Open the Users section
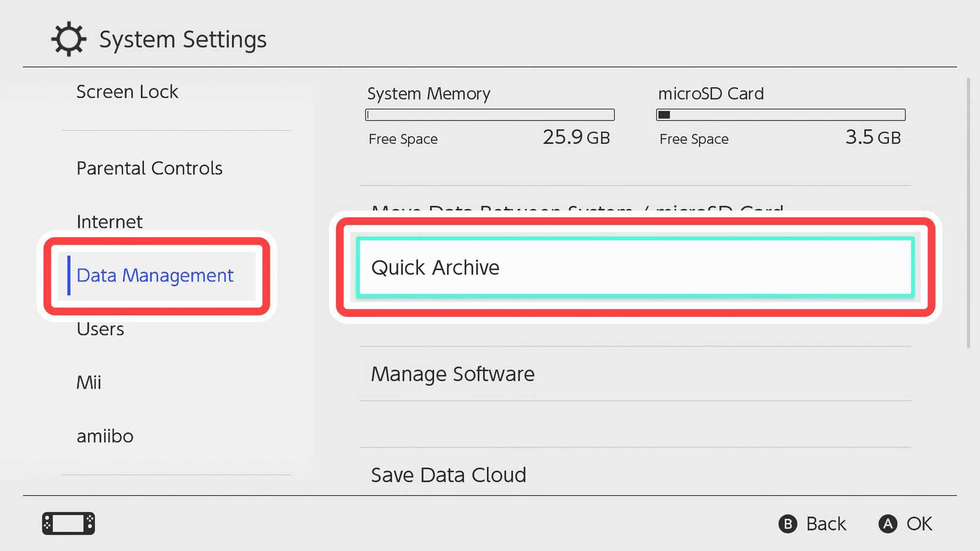Viewport: 980px width, 551px height. (x=100, y=328)
